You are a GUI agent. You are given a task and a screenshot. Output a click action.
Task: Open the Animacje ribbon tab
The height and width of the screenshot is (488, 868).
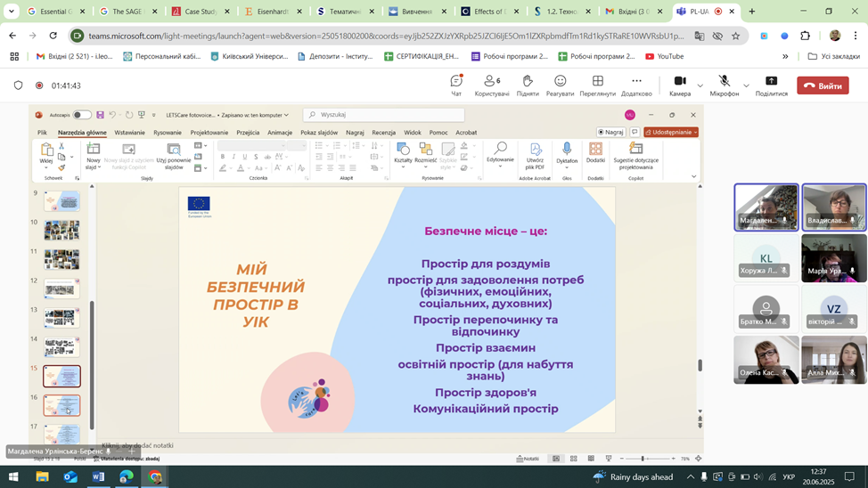[x=280, y=133]
